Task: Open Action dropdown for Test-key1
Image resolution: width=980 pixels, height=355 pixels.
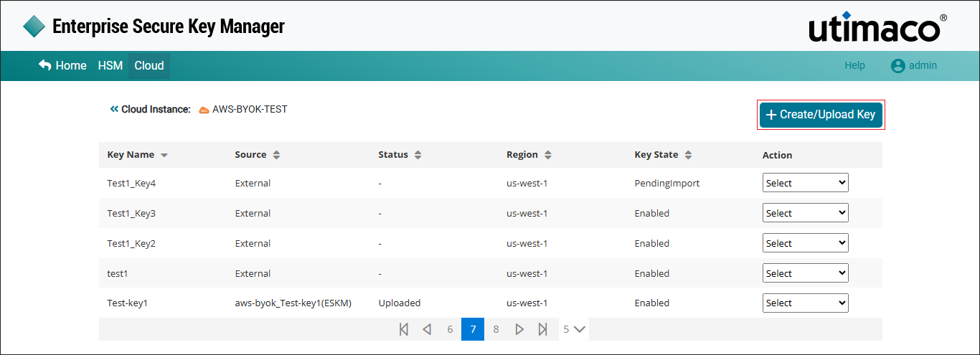Action: (x=805, y=303)
